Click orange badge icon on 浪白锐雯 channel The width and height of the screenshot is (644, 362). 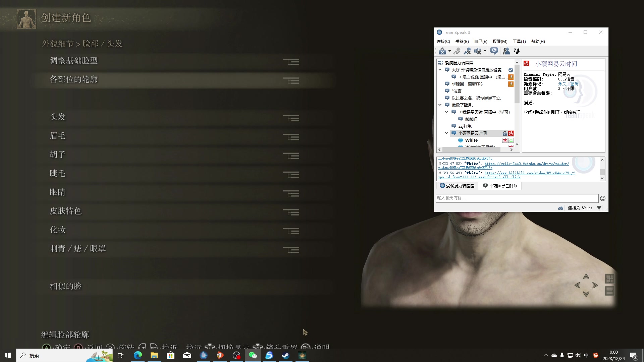(x=511, y=77)
